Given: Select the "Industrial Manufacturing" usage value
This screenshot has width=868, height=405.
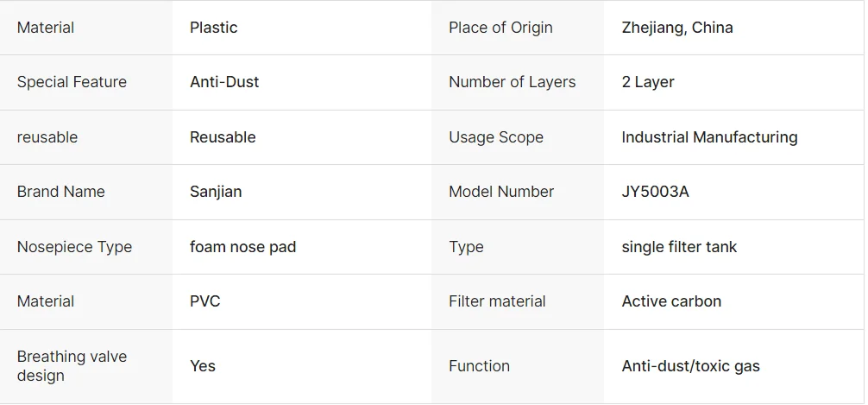Looking at the screenshot, I should pyautogui.click(x=709, y=137).
